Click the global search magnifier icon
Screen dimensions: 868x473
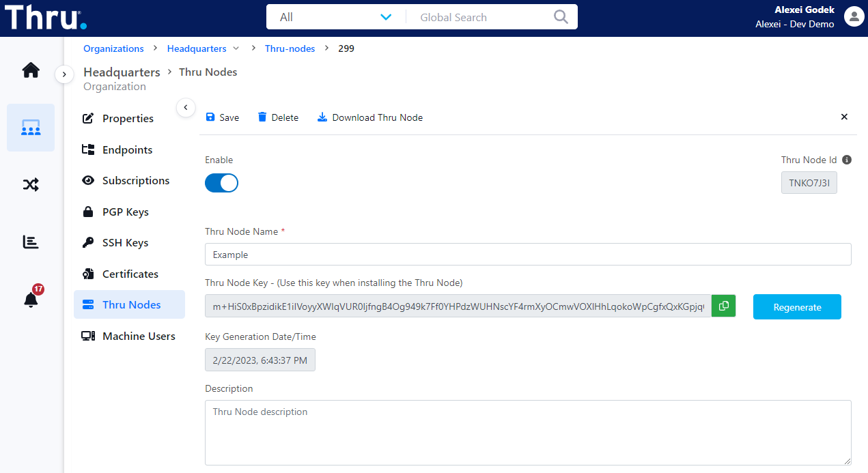click(561, 17)
